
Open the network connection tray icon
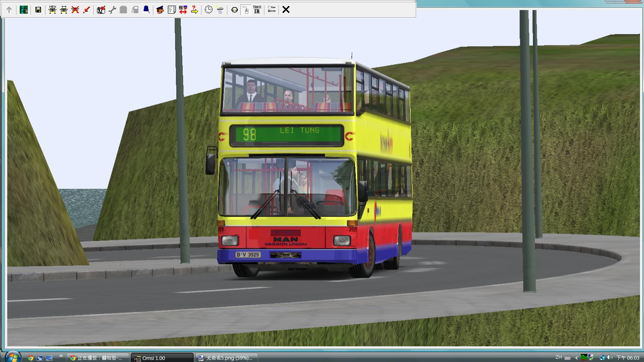pos(602,357)
